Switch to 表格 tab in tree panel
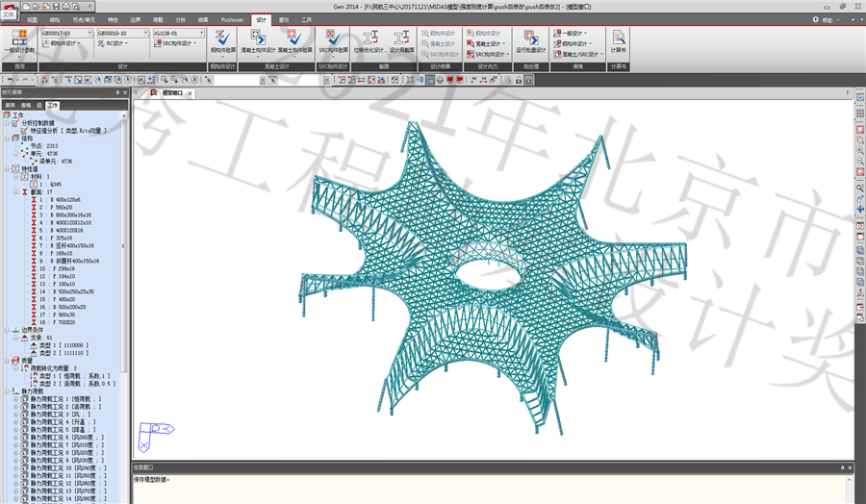Image resolution: width=866 pixels, height=504 pixels. point(26,105)
